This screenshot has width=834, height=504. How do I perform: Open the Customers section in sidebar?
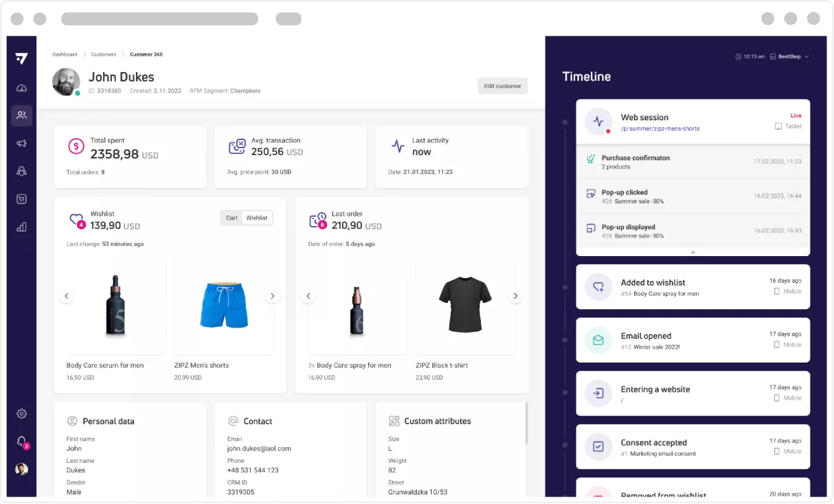(21, 115)
